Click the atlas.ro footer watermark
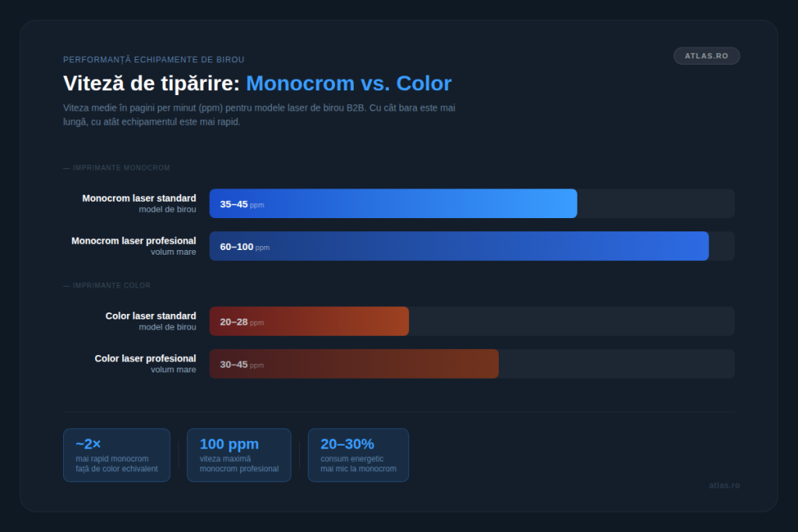The image size is (798, 532). pyautogui.click(x=724, y=485)
